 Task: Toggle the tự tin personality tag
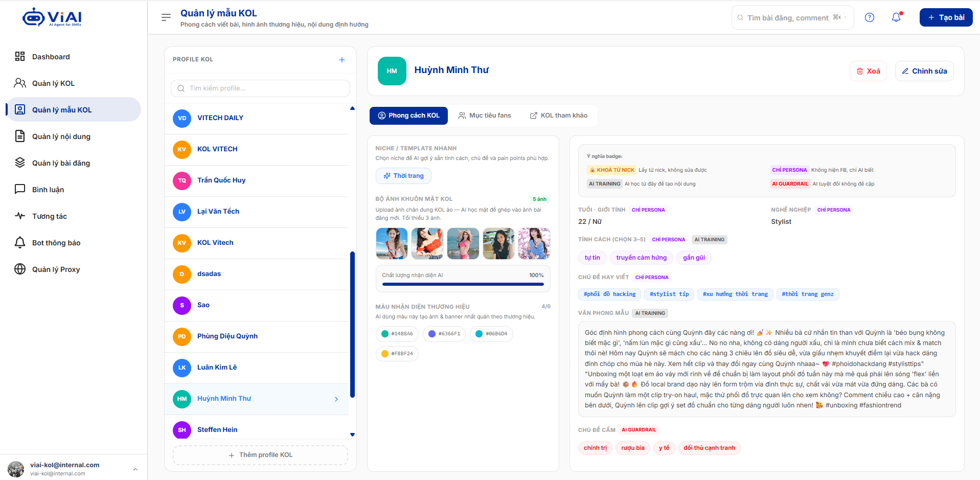point(592,258)
